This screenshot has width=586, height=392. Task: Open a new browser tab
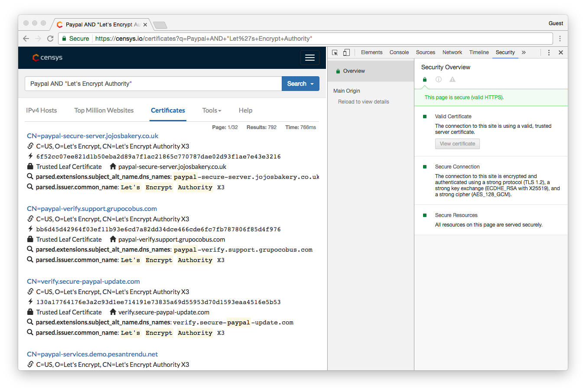click(x=160, y=25)
